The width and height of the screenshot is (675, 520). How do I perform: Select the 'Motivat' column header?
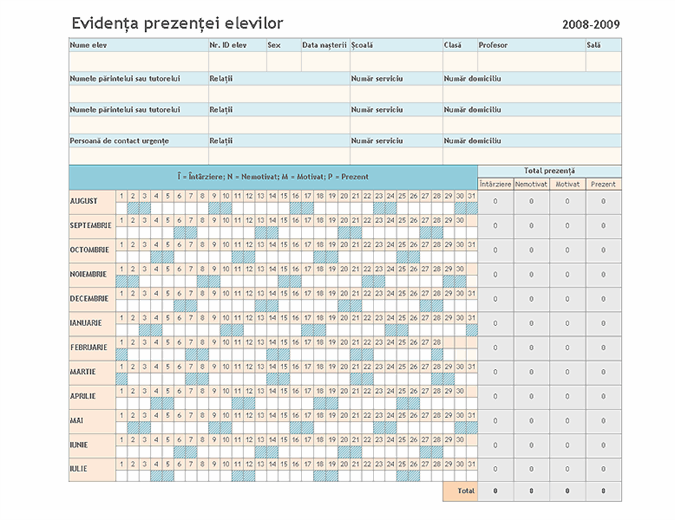[x=567, y=184]
